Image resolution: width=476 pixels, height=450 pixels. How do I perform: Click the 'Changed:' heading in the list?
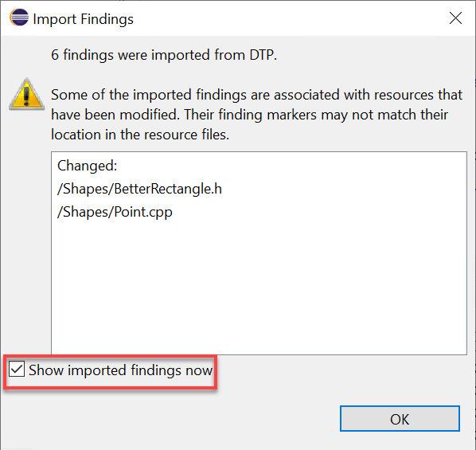point(87,166)
